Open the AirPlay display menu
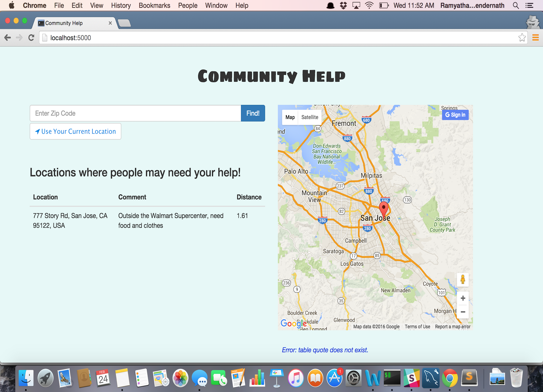The width and height of the screenshot is (543, 392). pyautogui.click(x=356, y=5)
